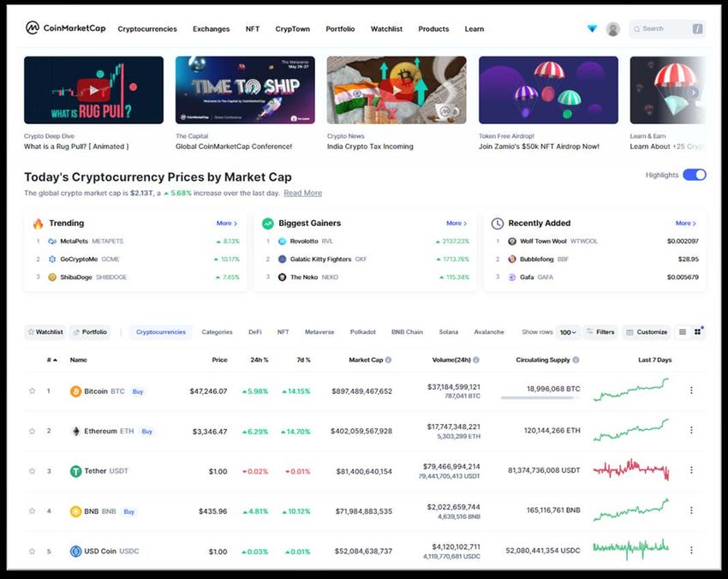Click the USD Coin icon

(x=75, y=551)
